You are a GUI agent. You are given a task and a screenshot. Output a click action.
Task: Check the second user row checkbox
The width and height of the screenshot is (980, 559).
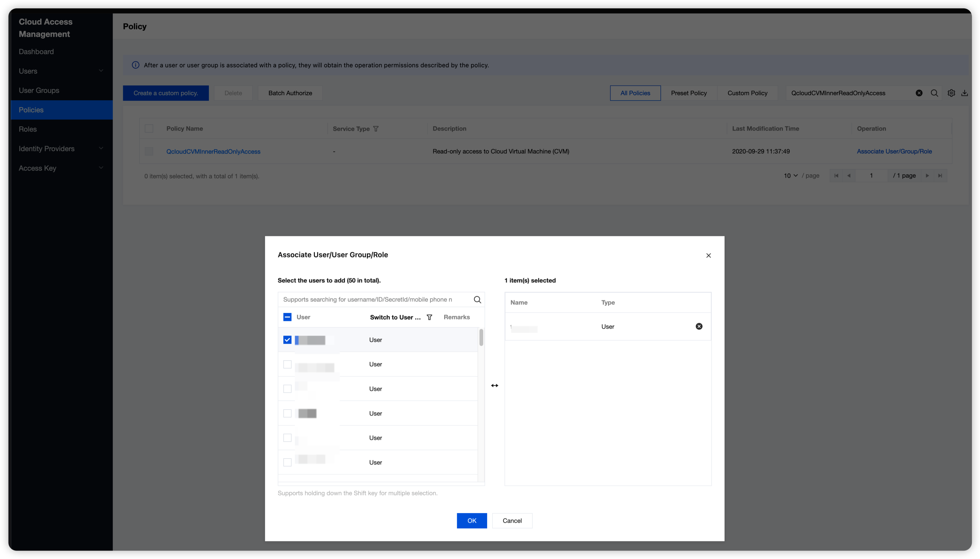[x=287, y=364]
